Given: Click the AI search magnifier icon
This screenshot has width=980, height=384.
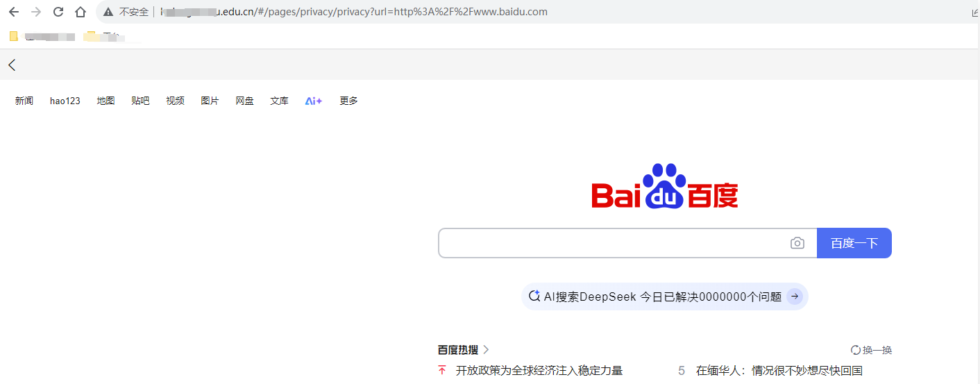Looking at the screenshot, I should 534,296.
